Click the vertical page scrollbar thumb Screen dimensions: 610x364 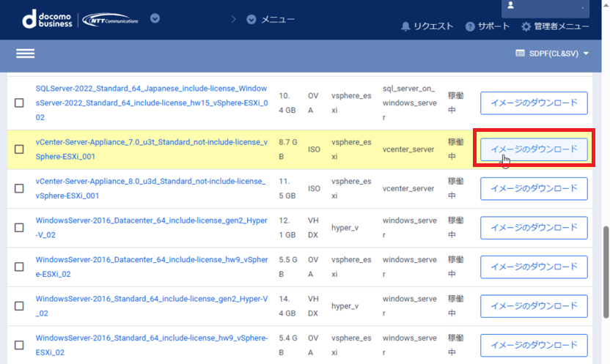[606, 272]
